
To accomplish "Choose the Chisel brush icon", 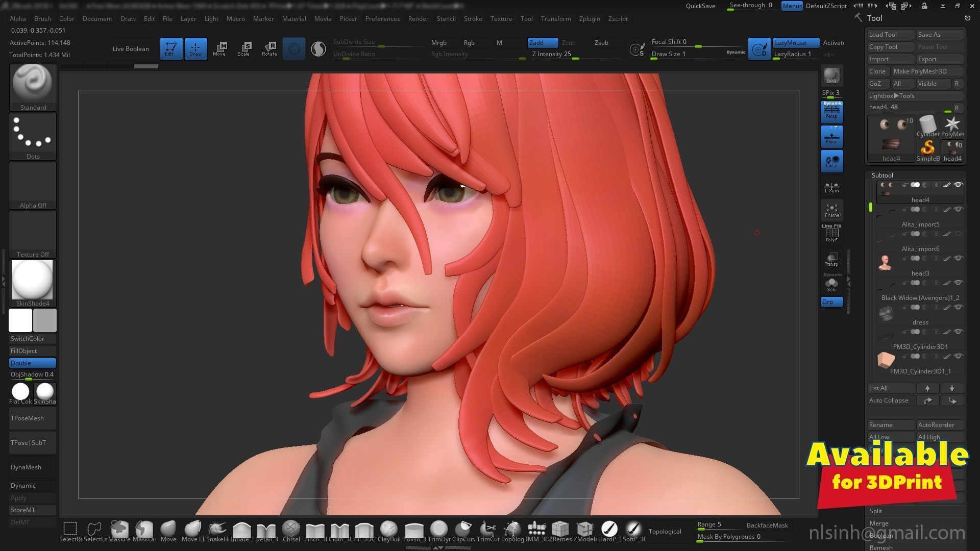I will coord(291,530).
